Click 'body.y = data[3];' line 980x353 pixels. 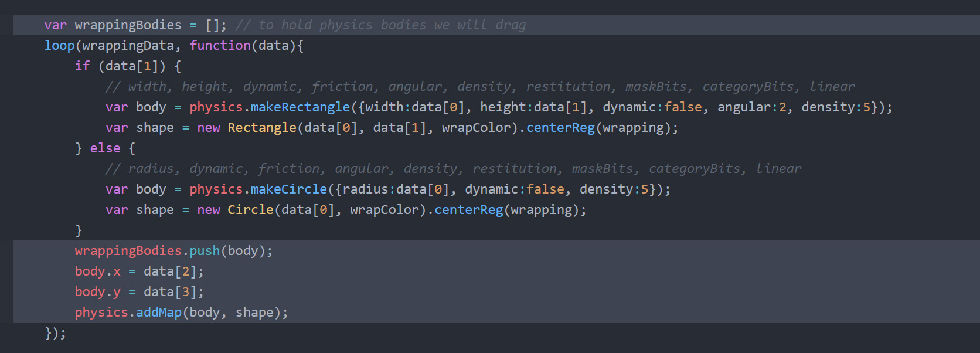coord(139,292)
